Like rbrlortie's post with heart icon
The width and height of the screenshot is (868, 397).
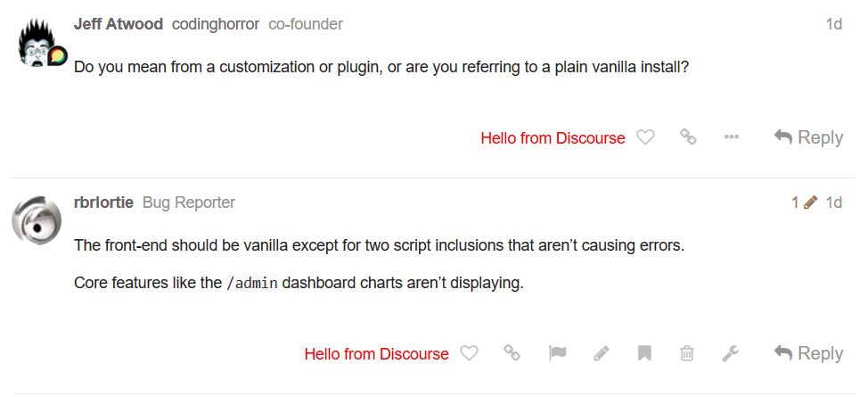coord(469,353)
